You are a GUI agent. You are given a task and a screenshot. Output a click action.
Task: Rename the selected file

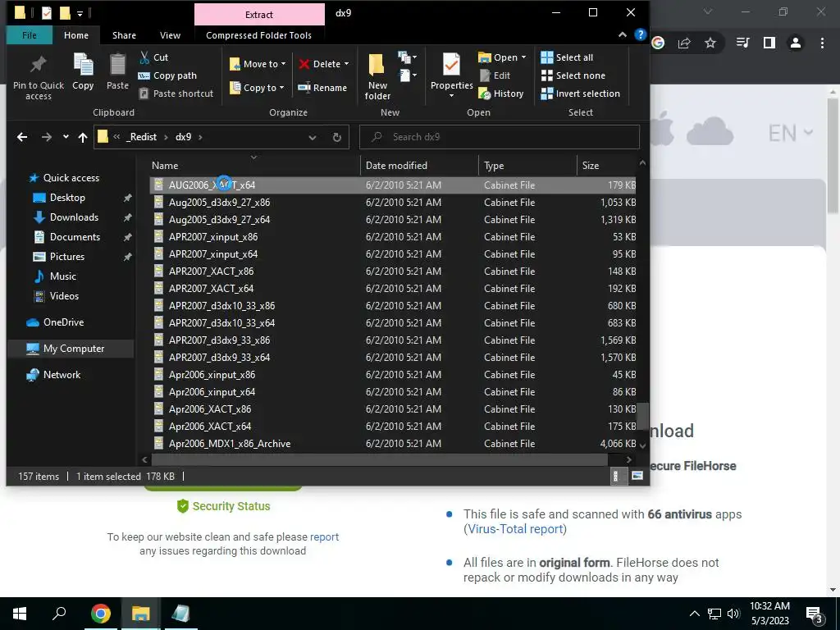pos(322,88)
